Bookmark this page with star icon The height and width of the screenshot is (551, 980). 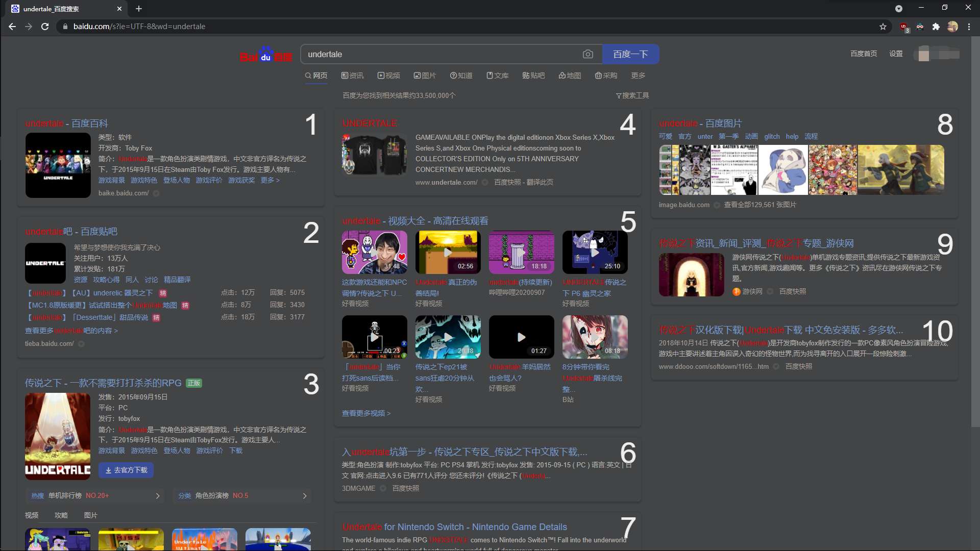(x=883, y=27)
